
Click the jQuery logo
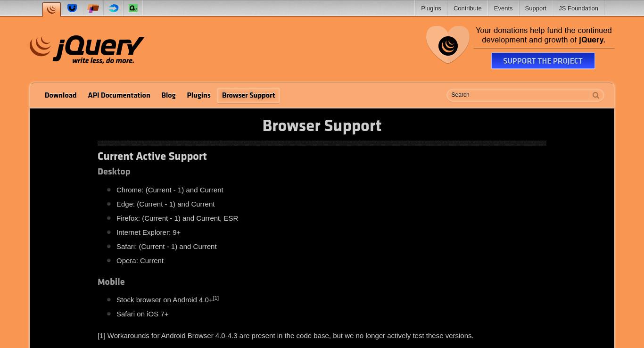click(x=87, y=50)
